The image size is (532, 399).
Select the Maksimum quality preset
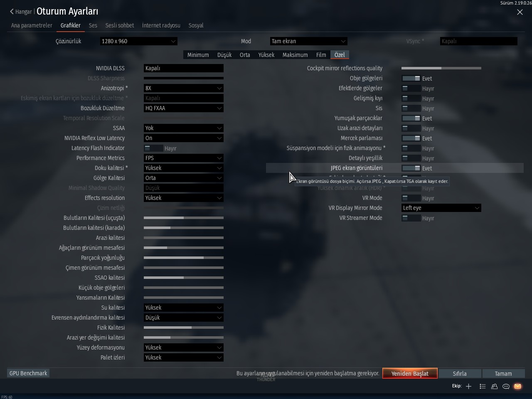pos(295,55)
